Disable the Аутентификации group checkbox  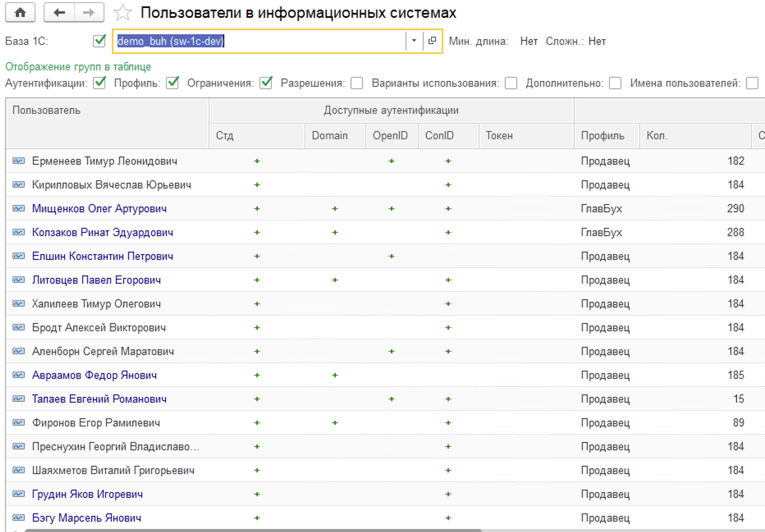point(99,83)
